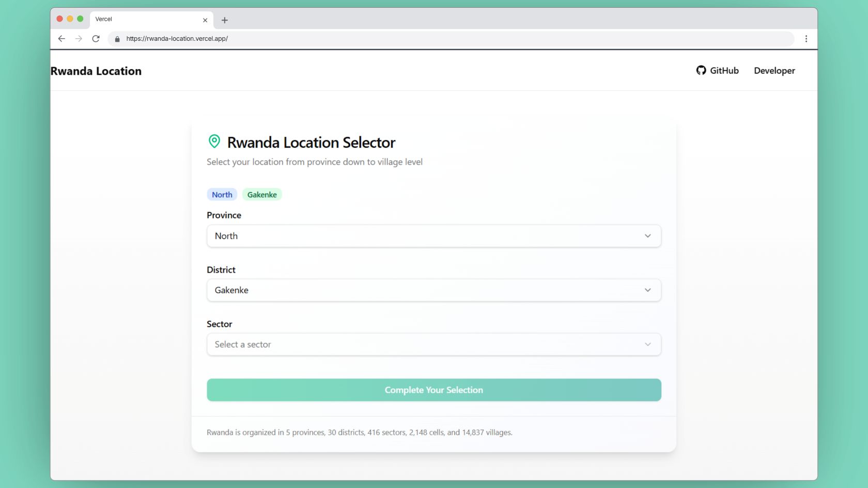The width and height of the screenshot is (868, 488).
Task: Open the GitHub link in the header
Action: 718,70
